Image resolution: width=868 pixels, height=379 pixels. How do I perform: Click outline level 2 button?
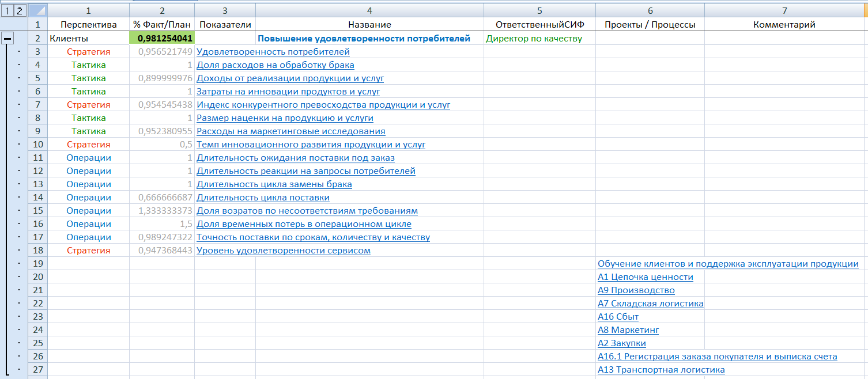(x=19, y=10)
